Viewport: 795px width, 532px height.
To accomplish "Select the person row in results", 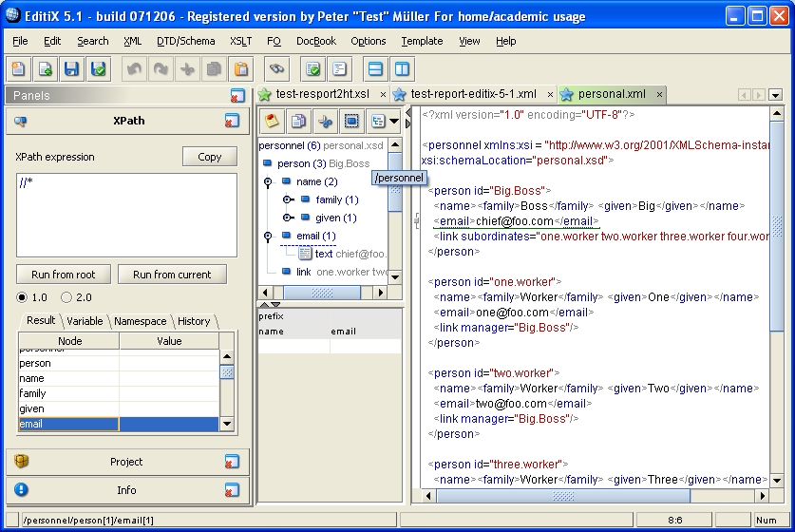I will (119, 363).
